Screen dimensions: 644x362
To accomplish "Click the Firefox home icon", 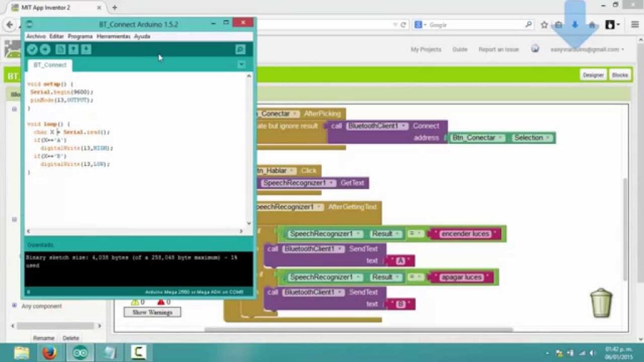I will click(x=592, y=25).
